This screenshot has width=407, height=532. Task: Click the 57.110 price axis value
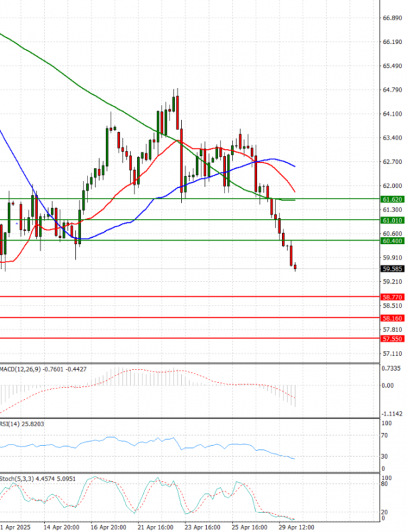pyautogui.click(x=392, y=354)
